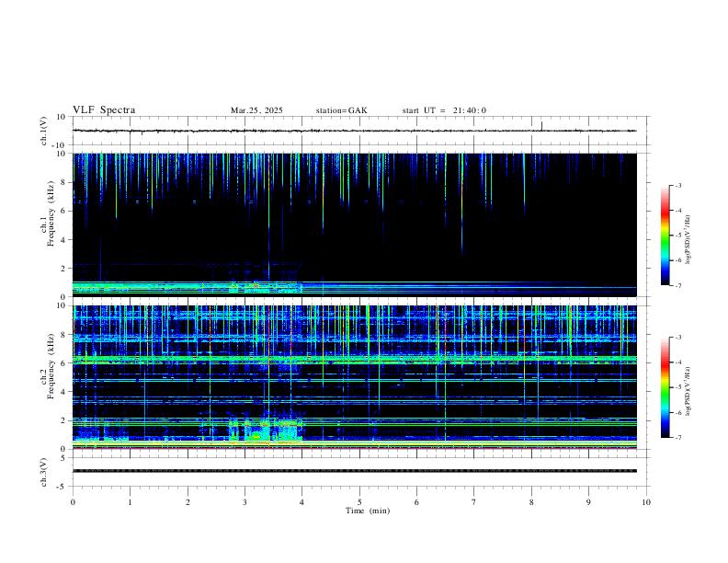The image size is (728, 563).
Task: Click the time axis tick label "1"
Action: coord(130,502)
